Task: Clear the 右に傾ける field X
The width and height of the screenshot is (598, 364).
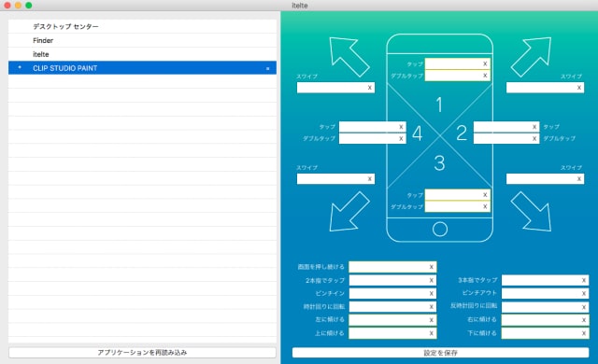Action: (x=583, y=320)
